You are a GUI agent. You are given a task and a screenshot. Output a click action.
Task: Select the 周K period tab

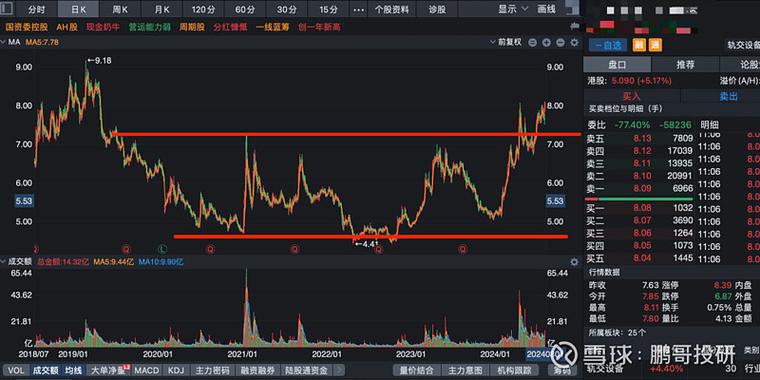pos(120,9)
